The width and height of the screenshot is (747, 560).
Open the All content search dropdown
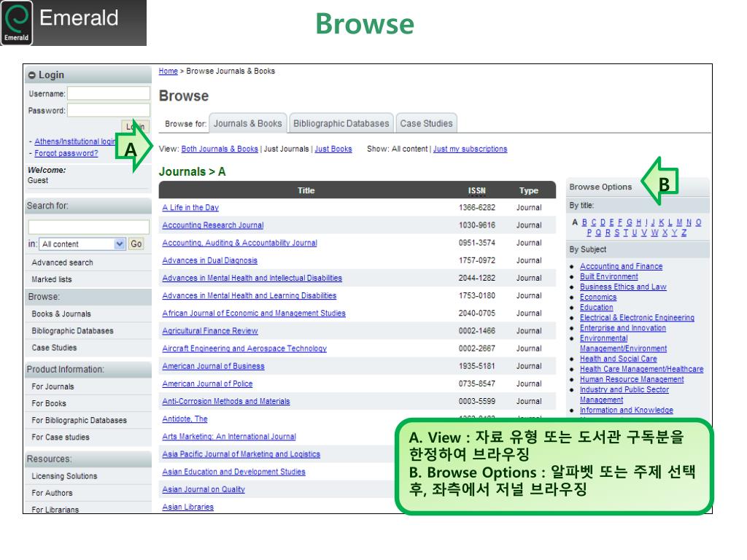82,244
